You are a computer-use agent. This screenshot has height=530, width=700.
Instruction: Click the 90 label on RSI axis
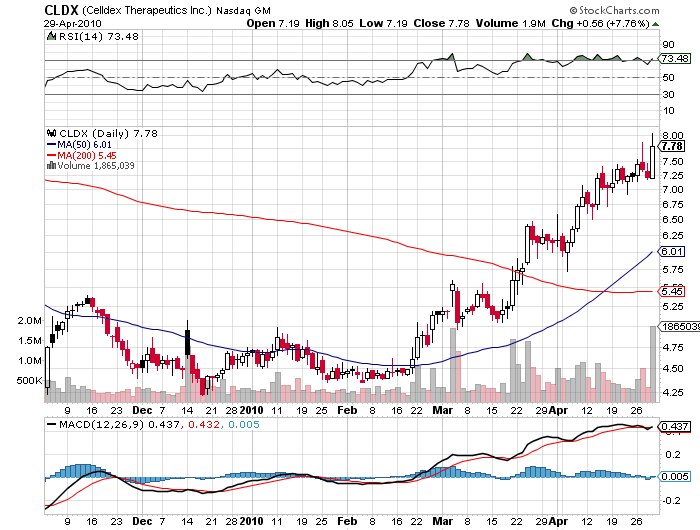(668, 44)
